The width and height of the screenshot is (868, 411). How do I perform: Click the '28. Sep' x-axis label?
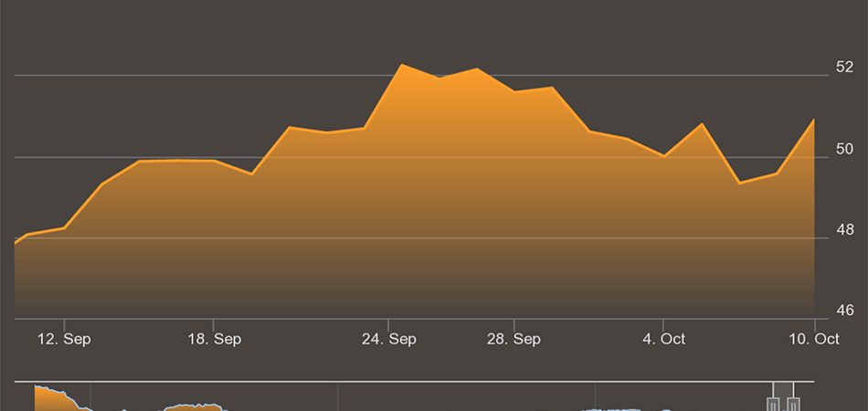[x=513, y=339]
